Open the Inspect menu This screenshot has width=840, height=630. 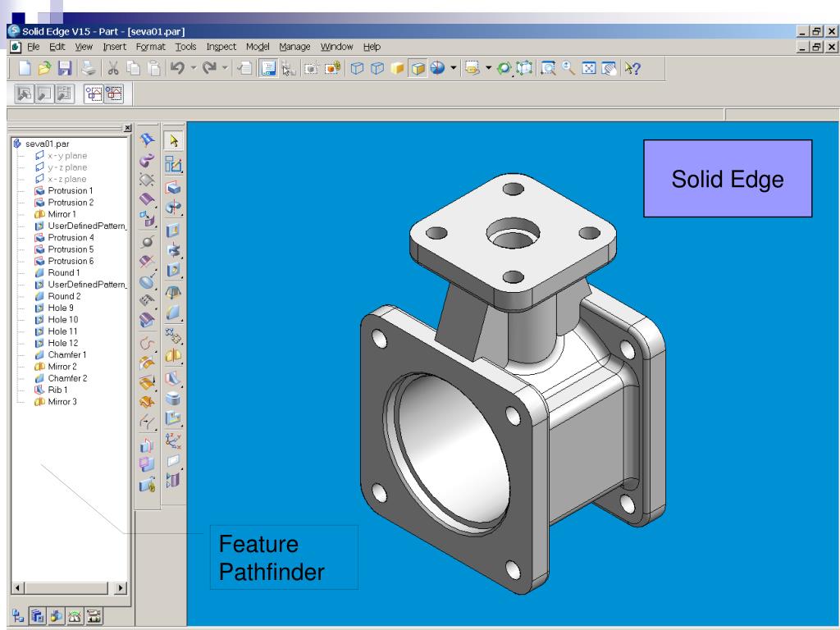click(221, 47)
